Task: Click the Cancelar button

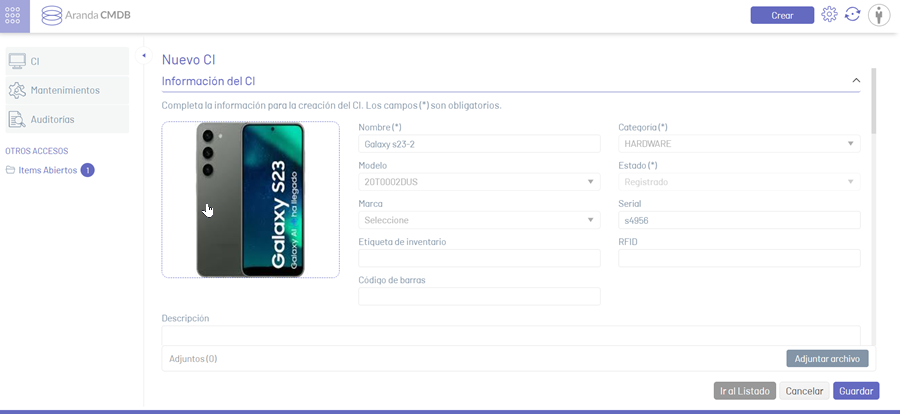Action: point(804,391)
